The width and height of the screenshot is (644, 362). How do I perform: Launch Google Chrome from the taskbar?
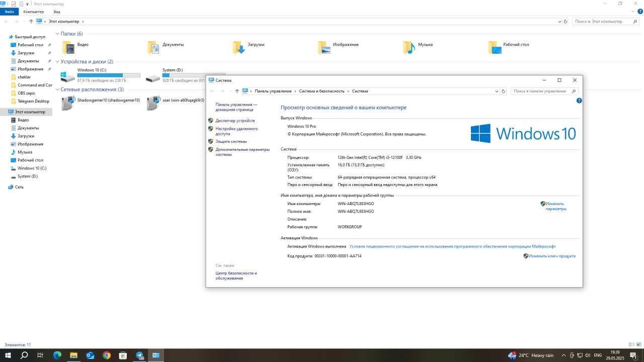(x=107, y=355)
